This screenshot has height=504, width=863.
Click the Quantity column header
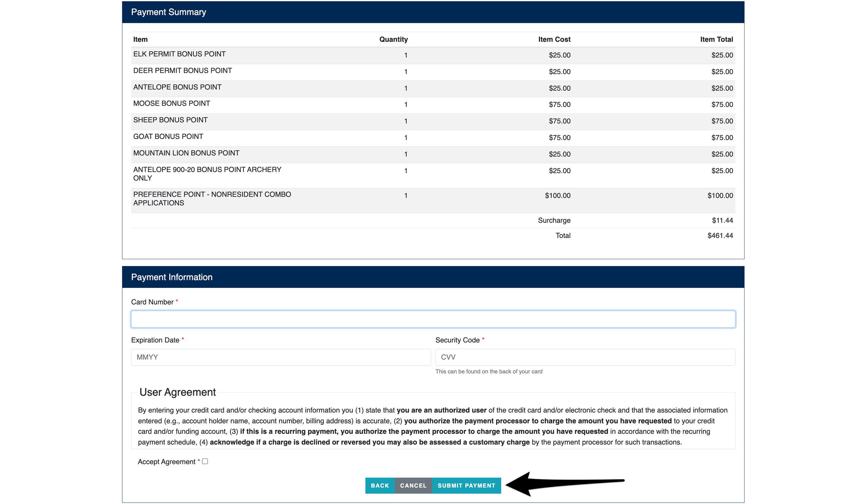tap(392, 39)
